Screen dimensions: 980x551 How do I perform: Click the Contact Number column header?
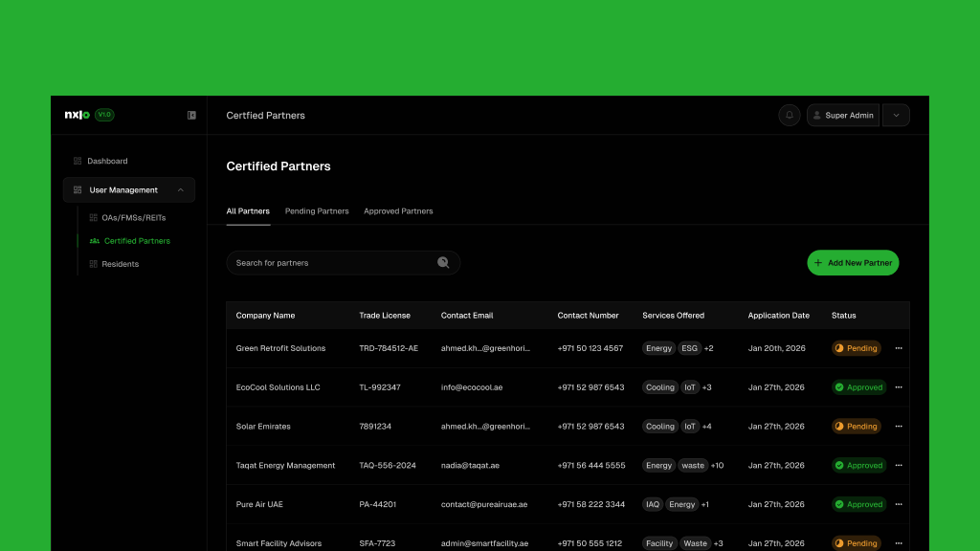(x=589, y=316)
